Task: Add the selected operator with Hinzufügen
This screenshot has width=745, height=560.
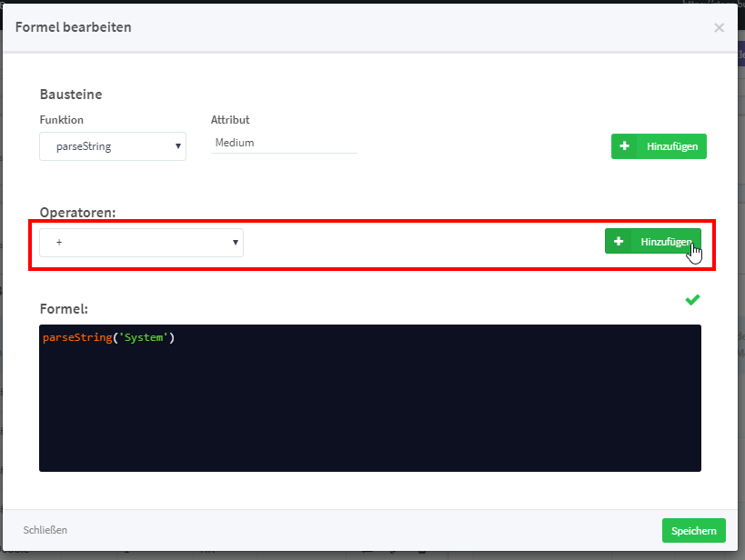Action: tap(652, 241)
